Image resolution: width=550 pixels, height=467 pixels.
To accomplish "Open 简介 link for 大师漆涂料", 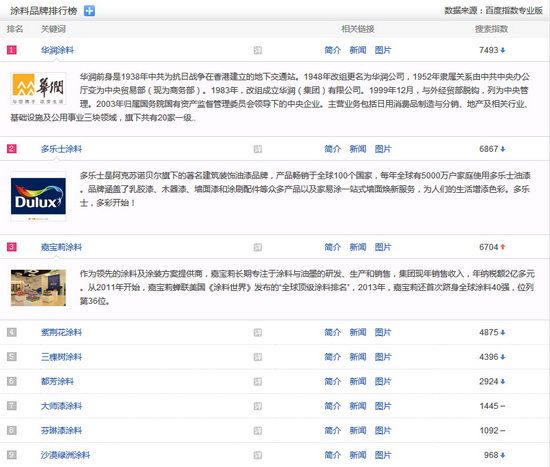I will 333,406.
